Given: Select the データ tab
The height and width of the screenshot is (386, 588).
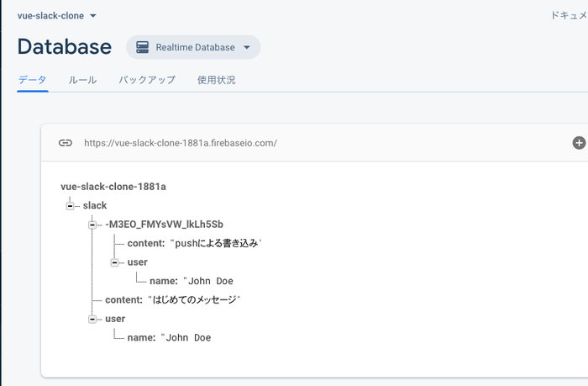Looking at the screenshot, I should tap(32, 80).
